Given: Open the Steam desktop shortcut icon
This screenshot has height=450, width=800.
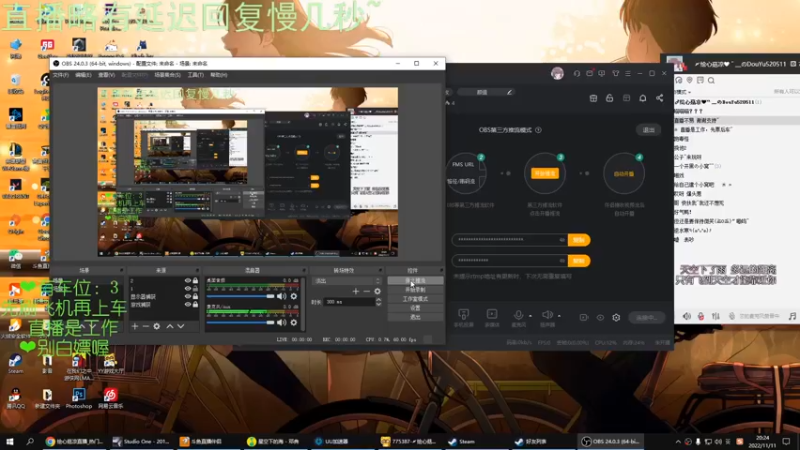Looking at the screenshot, I should [x=15, y=364].
